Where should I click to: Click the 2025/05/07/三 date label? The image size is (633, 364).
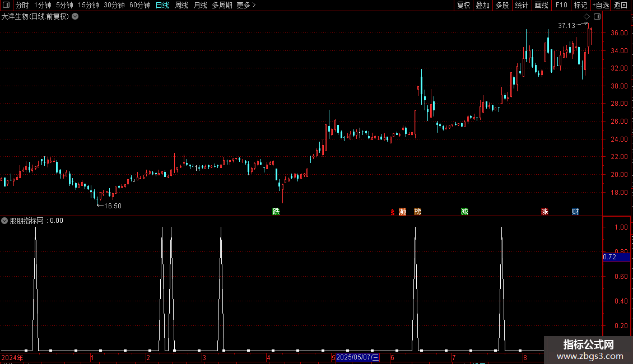[358, 357]
